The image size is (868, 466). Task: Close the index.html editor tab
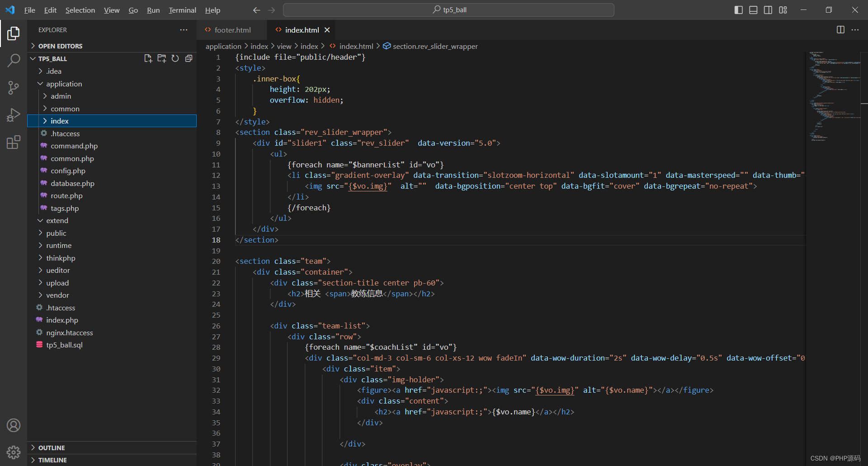tap(327, 30)
